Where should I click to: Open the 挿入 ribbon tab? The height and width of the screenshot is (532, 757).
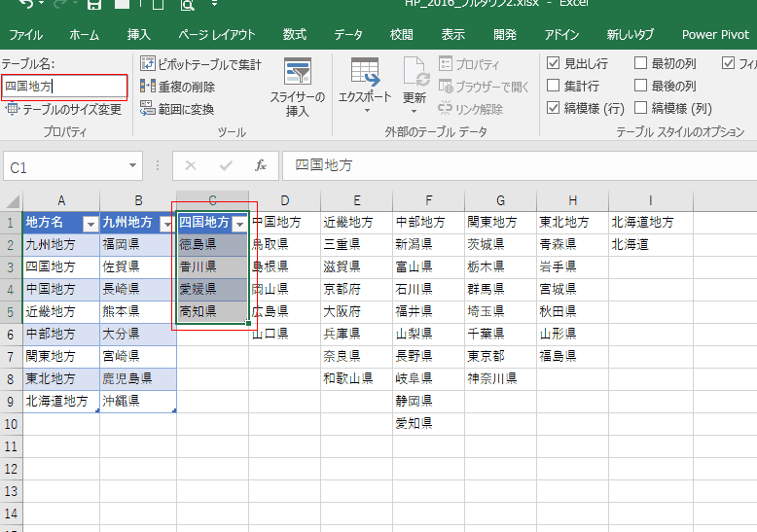[x=139, y=34]
